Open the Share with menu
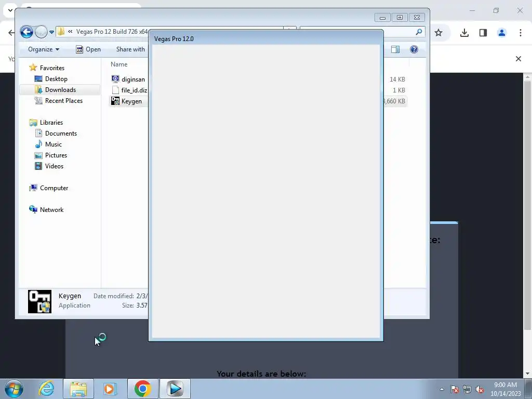The image size is (532, 399). tap(130, 49)
